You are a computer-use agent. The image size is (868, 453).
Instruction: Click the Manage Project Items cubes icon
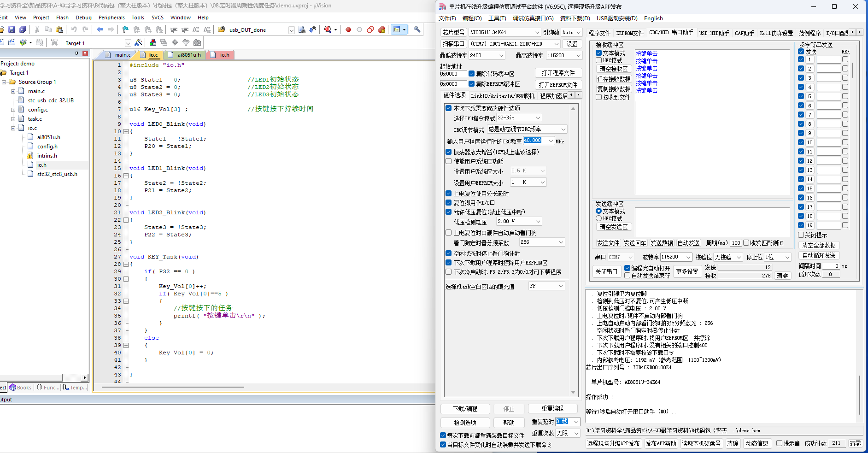(x=153, y=42)
